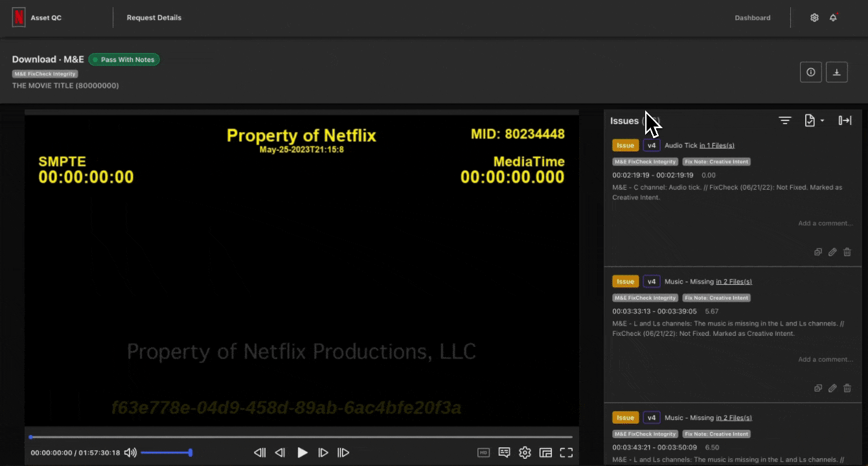Click the Pass With Notes status badge
The image size is (868, 466).
tap(124, 60)
